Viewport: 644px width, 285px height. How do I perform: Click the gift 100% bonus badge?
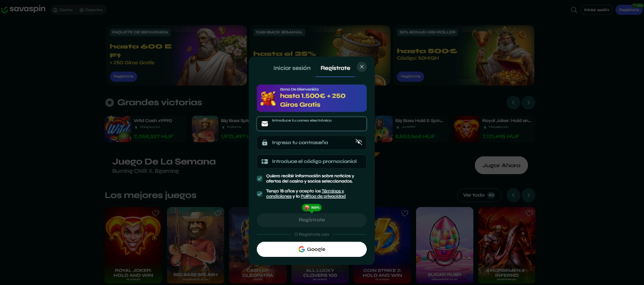pyautogui.click(x=312, y=208)
